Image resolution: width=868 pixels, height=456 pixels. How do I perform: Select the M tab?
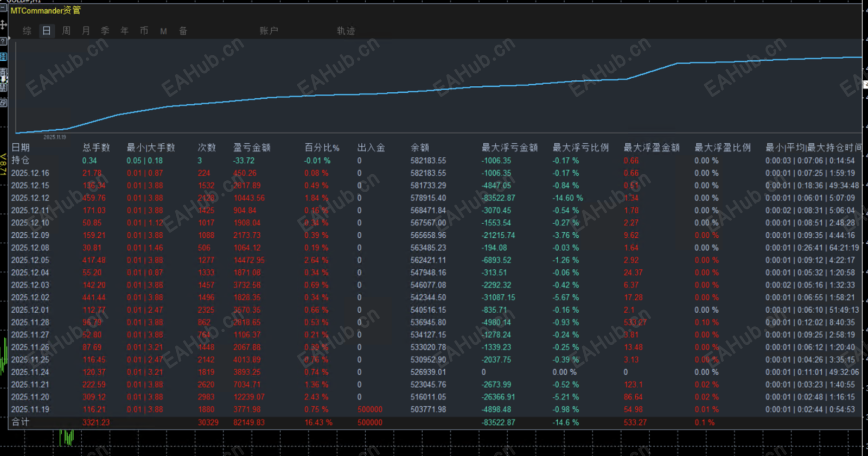[163, 31]
